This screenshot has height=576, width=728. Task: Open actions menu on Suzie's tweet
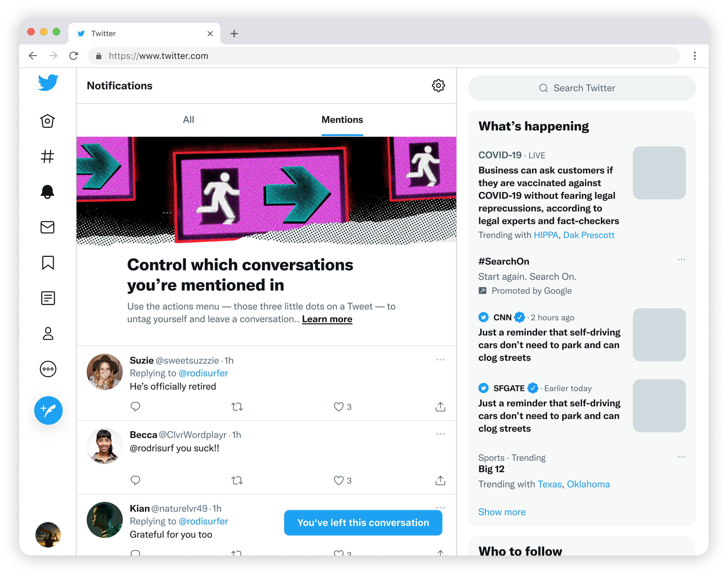pos(440,360)
